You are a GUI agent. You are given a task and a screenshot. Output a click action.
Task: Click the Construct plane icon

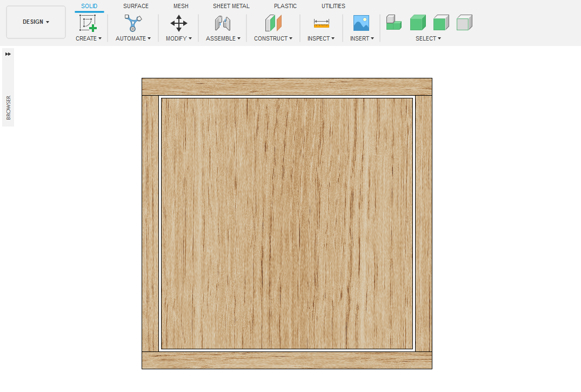click(273, 23)
